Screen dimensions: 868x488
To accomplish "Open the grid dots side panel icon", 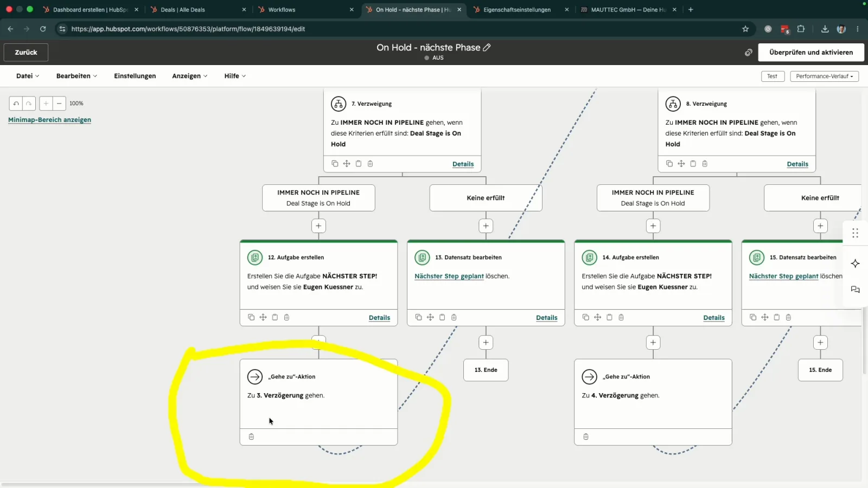I will click(x=856, y=233).
